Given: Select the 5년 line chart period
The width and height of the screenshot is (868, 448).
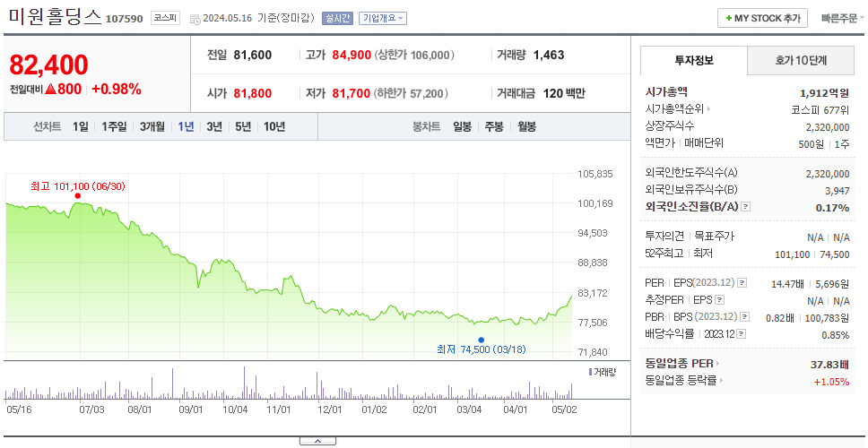Looking at the screenshot, I should (x=243, y=126).
